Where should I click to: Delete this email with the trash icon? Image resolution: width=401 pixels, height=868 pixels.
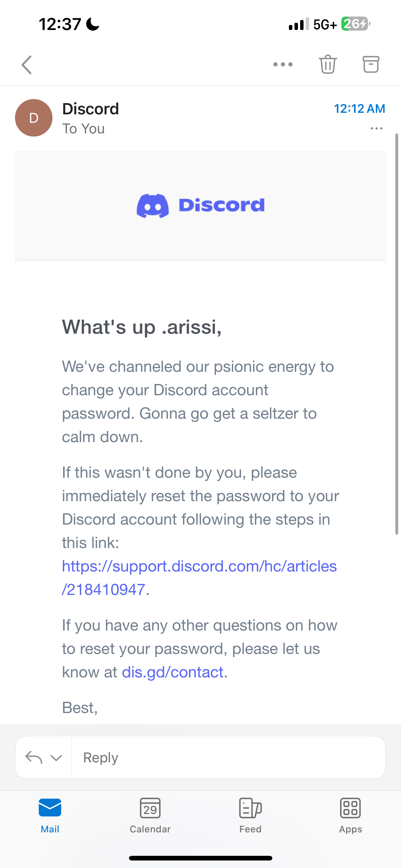pyautogui.click(x=328, y=64)
